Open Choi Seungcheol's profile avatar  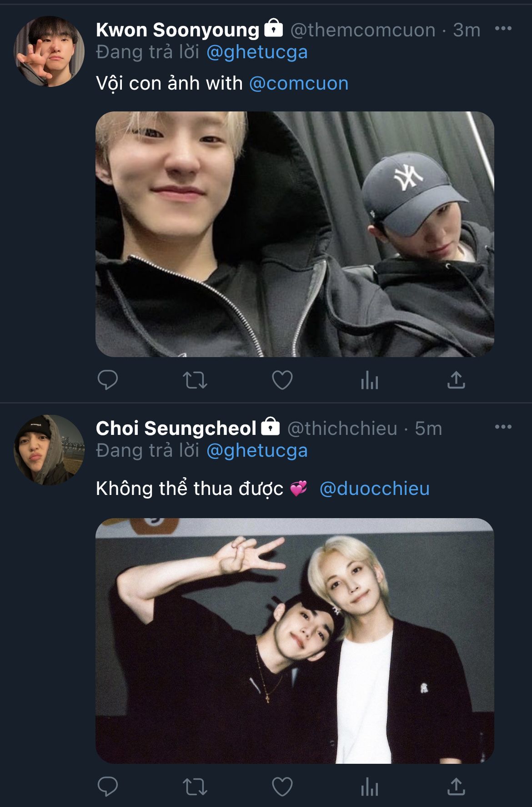(49, 449)
